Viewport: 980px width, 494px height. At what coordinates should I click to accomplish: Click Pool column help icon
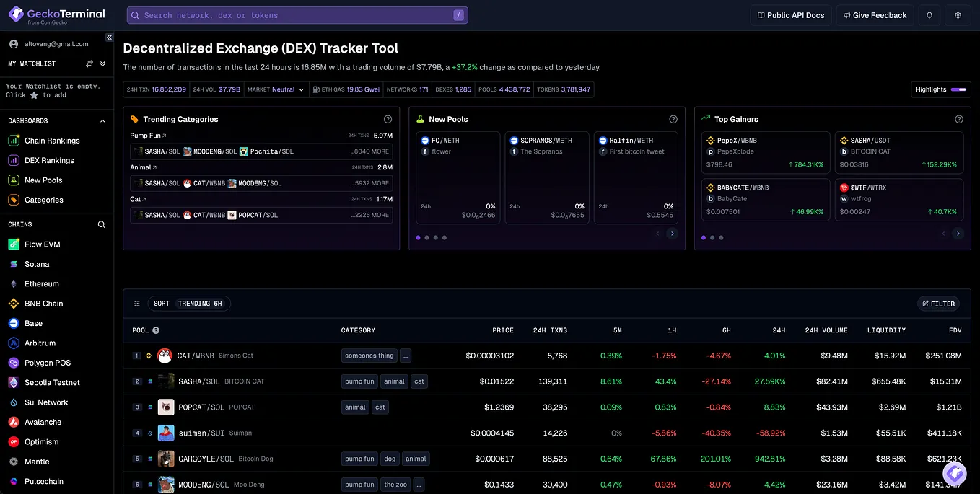coord(156,330)
